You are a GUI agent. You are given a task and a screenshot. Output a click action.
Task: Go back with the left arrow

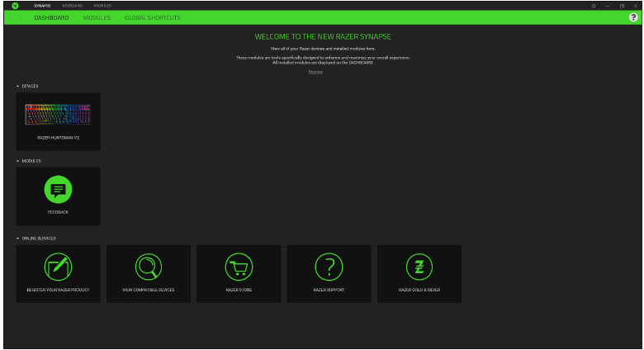[x=10, y=17]
